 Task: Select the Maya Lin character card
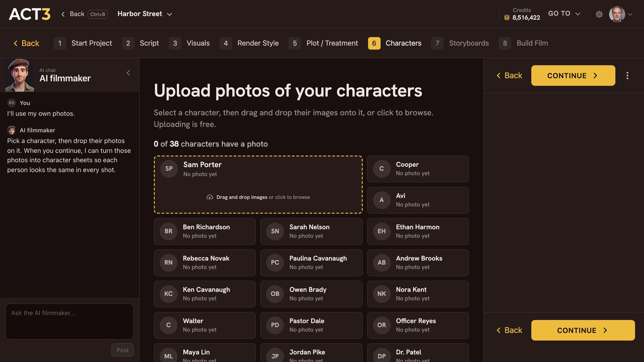(x=205, y=353)
